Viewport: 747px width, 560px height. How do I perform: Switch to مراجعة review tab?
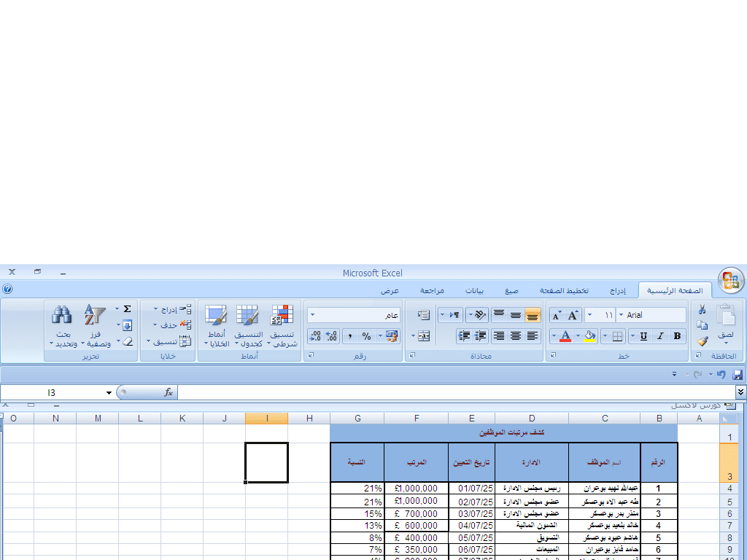[432, 290]
